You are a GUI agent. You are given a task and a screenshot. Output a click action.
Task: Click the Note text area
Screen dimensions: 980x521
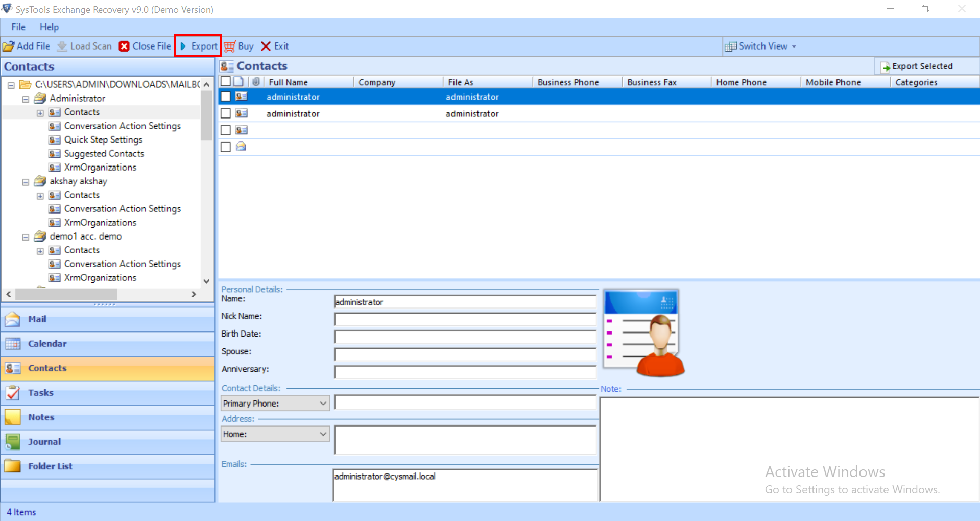(790, 448)
